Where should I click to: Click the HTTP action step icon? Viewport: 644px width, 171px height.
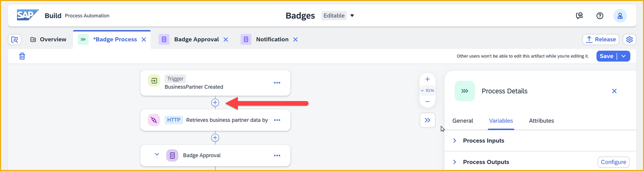coord(154,120)
